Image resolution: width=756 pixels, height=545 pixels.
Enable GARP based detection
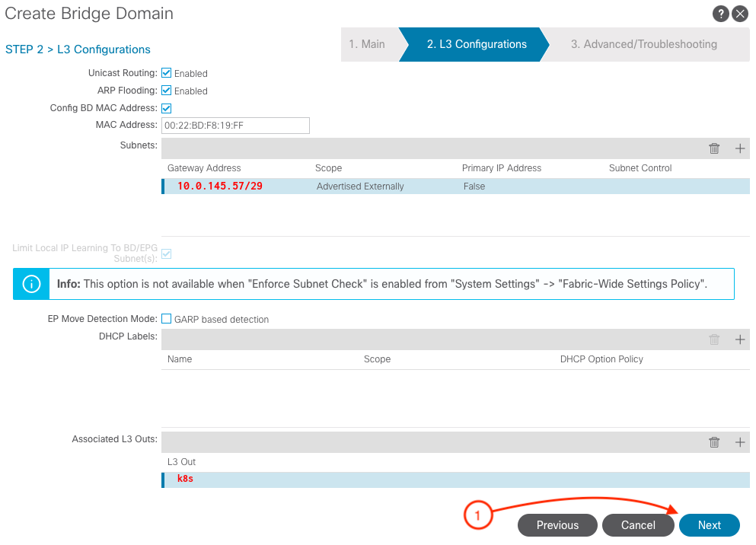click(x=167, y=319)
